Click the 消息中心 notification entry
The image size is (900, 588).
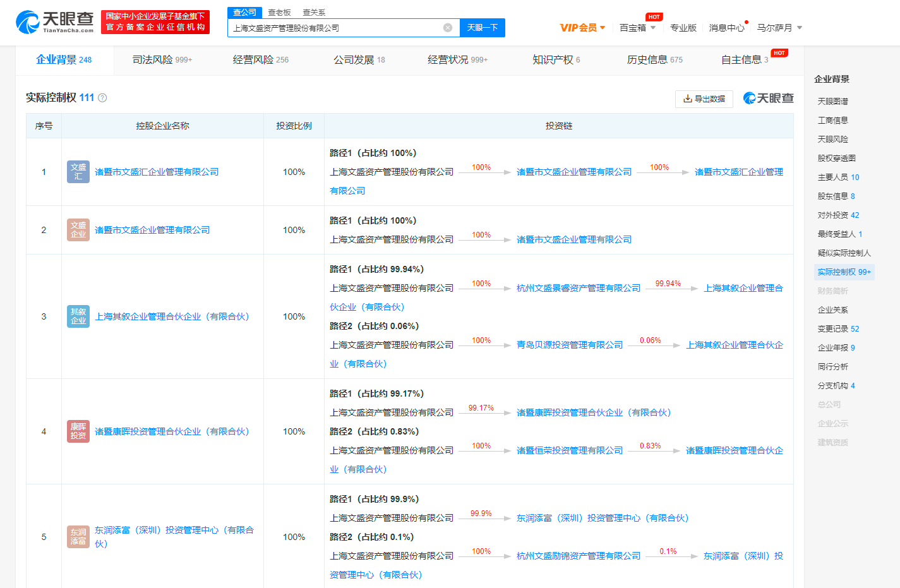pos(727,28)
